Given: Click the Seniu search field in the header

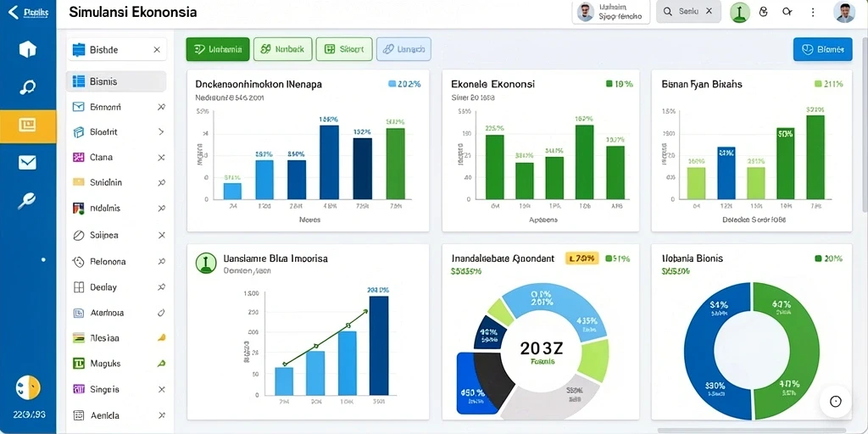Looking at the screenshot, I should coord(688,11).
